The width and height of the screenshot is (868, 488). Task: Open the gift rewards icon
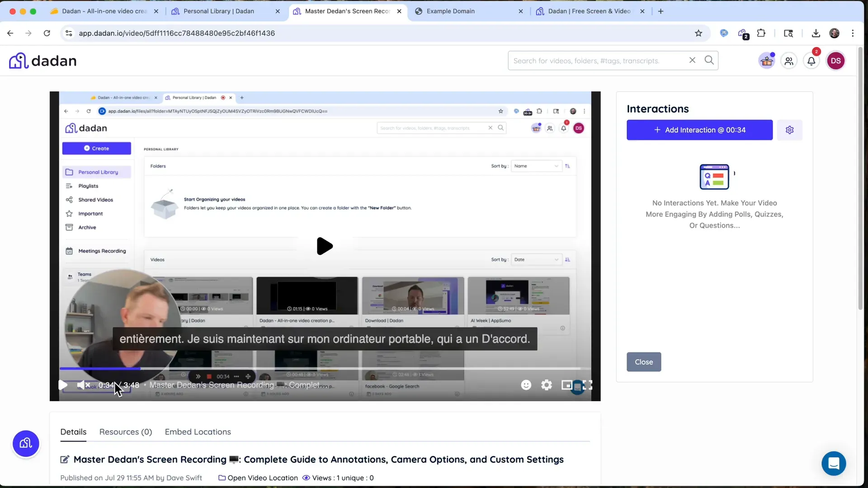coord(767,61)
